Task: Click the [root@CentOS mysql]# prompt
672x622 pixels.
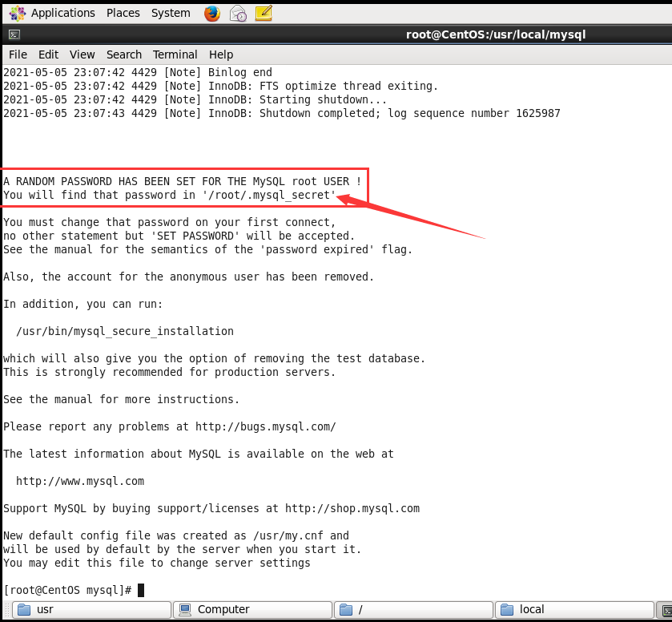Action: pos(67,590)
